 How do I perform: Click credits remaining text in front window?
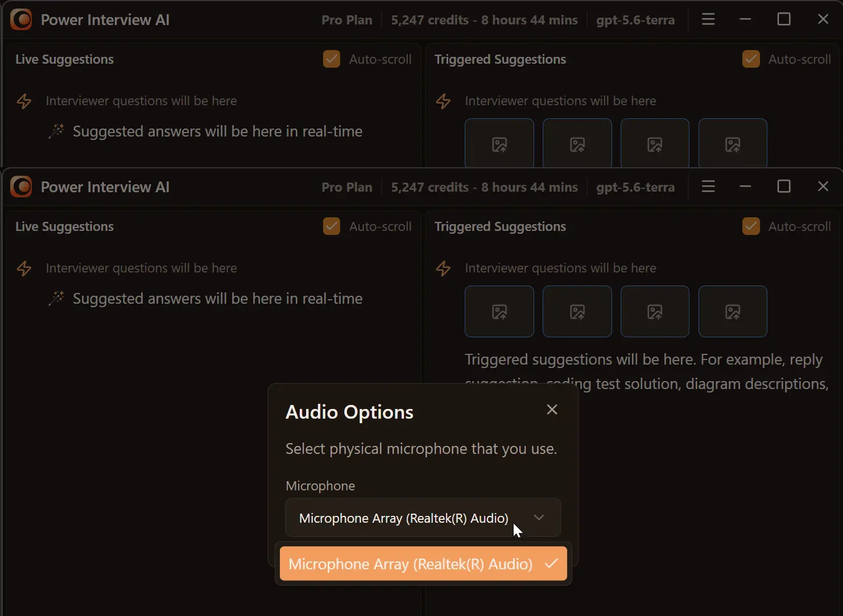tap(484, 187)
